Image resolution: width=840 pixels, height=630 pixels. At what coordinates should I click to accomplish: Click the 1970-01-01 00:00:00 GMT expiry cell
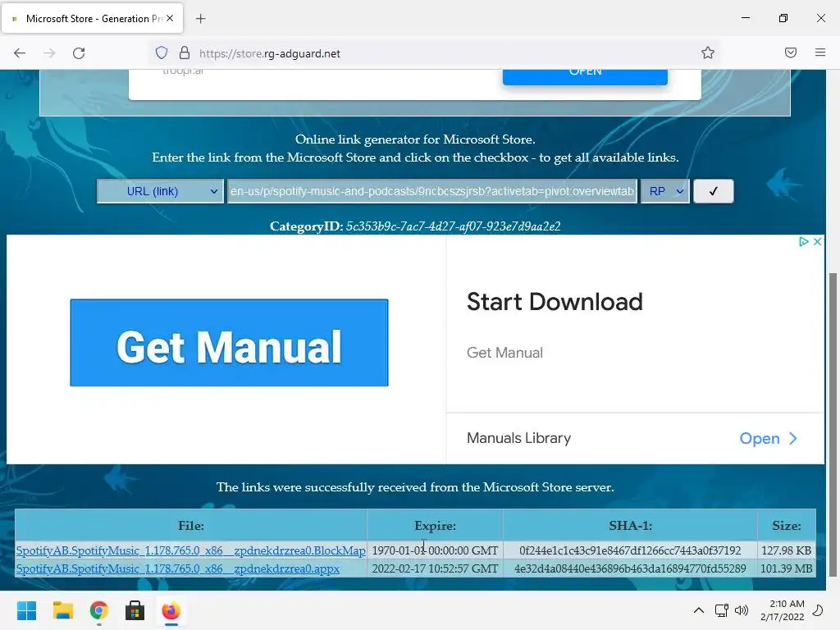tap(435, 550)
